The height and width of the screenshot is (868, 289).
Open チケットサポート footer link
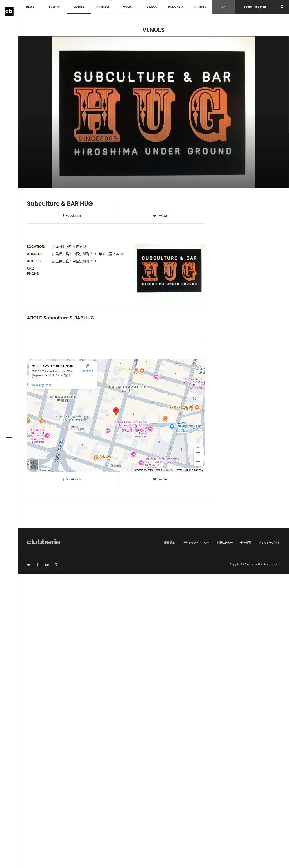click(x=269, y=543)
